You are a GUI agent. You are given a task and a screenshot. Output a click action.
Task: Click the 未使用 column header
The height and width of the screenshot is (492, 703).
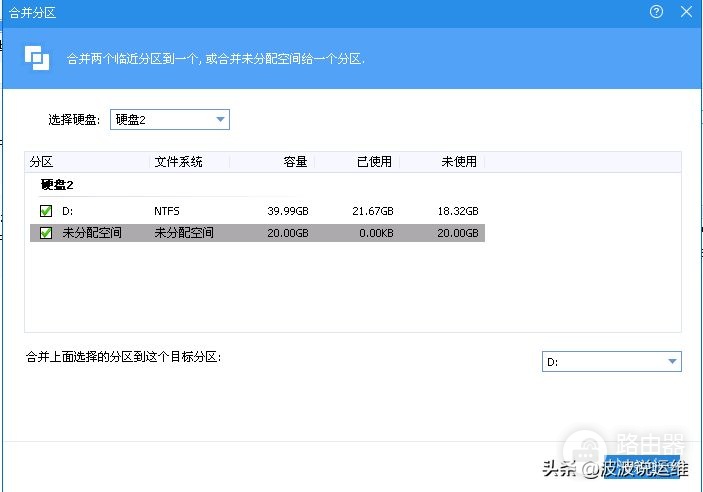click(459, 161)
